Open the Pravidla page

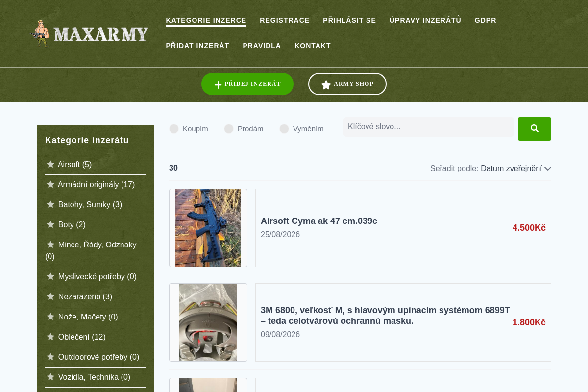(262, 46)
